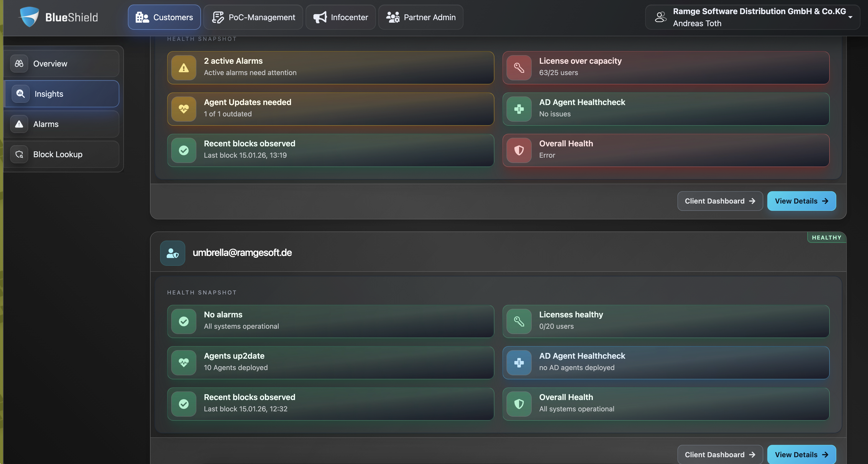Click the Alarms warning triangle icon
Viewport: 868px width, 464px height.
click(19, 124)
